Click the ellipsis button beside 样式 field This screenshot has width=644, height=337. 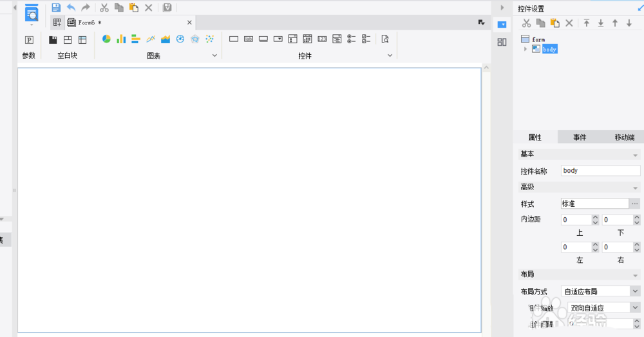click(x=635, y=204)
